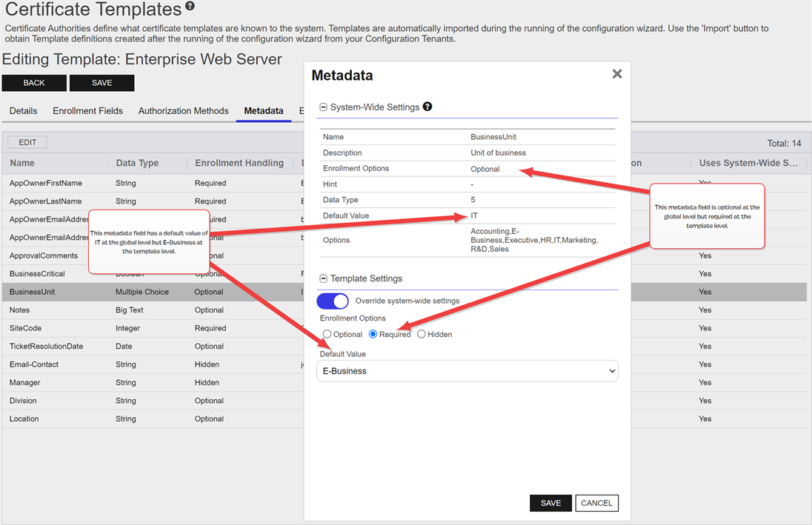Go to the Authorization Methods tab
This screenshot has width=812, height=525.
pyautogui.click(x=183, y=111)
